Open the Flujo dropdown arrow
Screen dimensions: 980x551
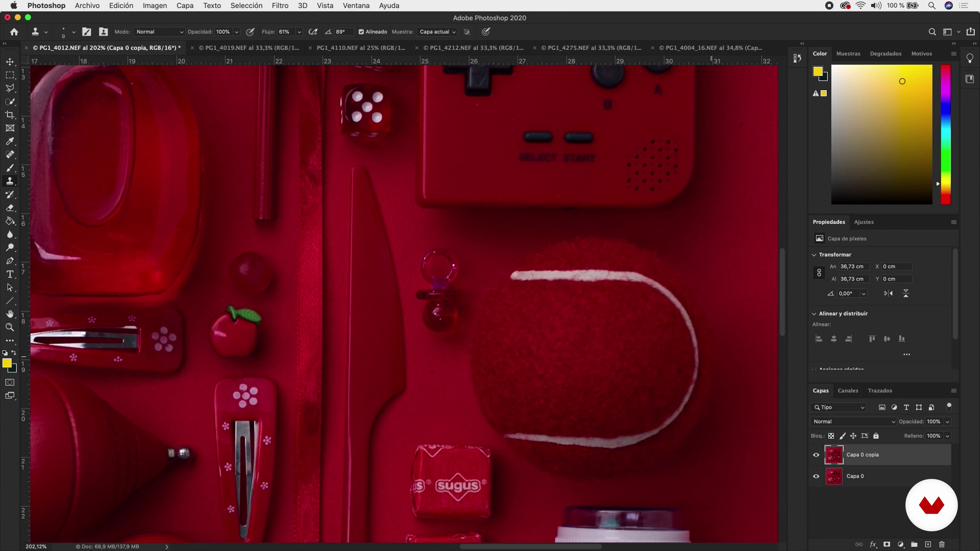coord(299,32)
